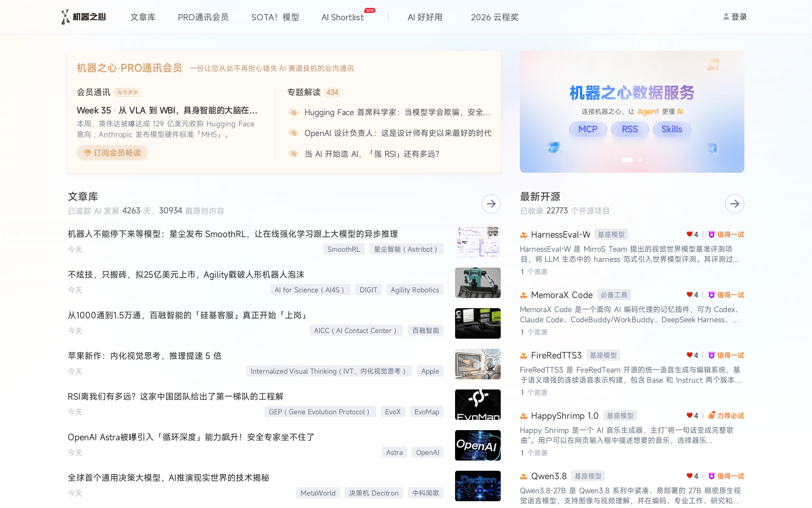Open OpenAI 设计负责人 topic link
Viewport: 812px width, 508px height.
point(398,133)
